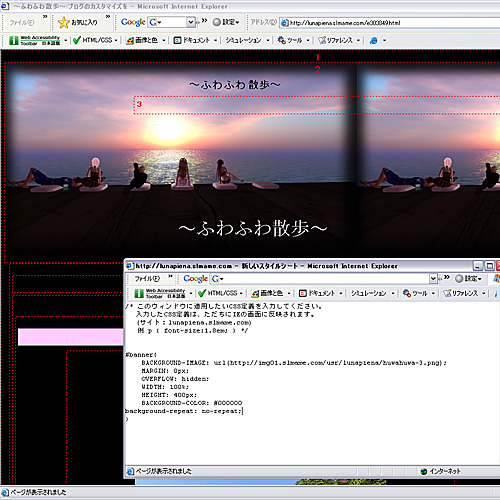The height and width of the screenshot is (500, 500).
Task: Click page icon in popup status bar
Action: pyautogui.click(x=130, y=471)
